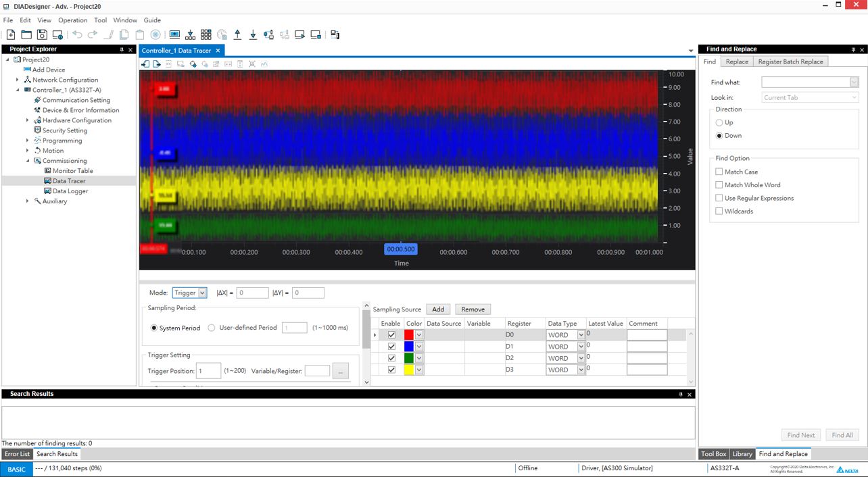Screen dimensions: 868x477
Task: Open the Data Type dropdown for D1
Action: coord(580,347)
